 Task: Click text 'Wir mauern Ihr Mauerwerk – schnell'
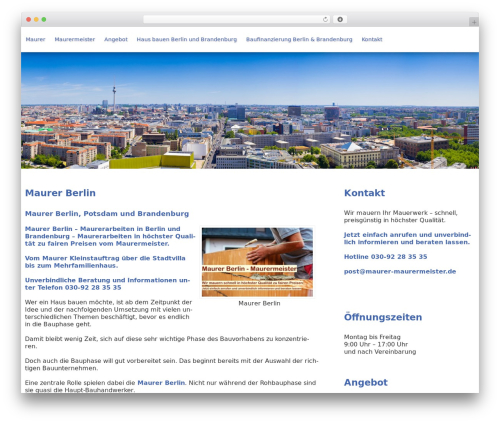(400, 213)
